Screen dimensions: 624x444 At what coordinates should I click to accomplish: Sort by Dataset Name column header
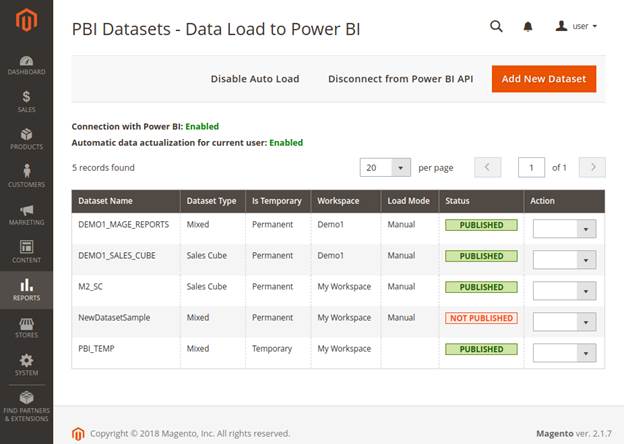point(126,201)
